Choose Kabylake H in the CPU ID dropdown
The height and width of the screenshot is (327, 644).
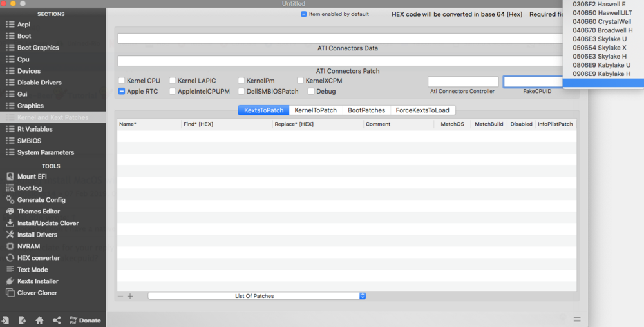click(x=601, y=74)
